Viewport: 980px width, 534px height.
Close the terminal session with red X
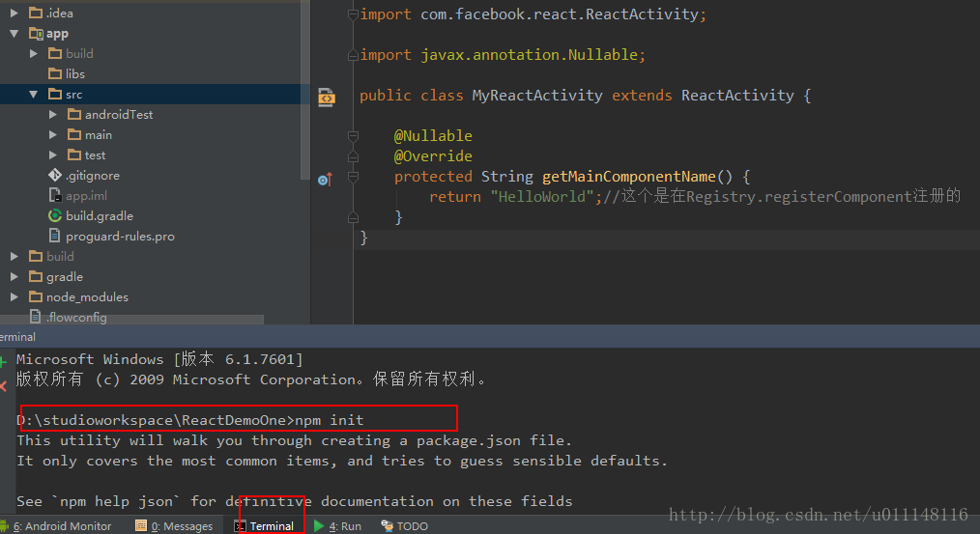tap(3, 386)
